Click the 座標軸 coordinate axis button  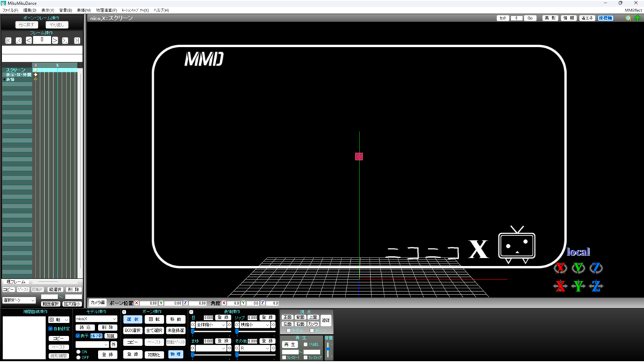(x=605, y=18)
